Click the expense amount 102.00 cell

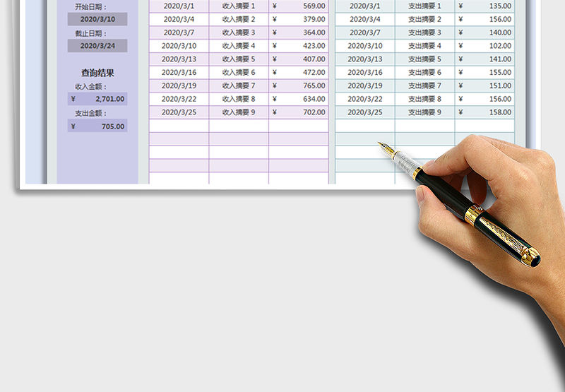[484, 46]
